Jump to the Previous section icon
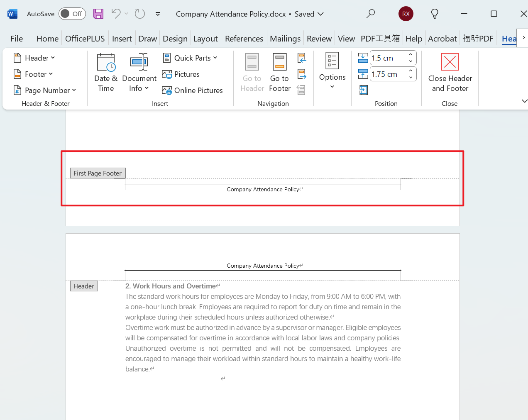Image resolution: width=528 pixels, height=420 pixels. click(302, 58)
